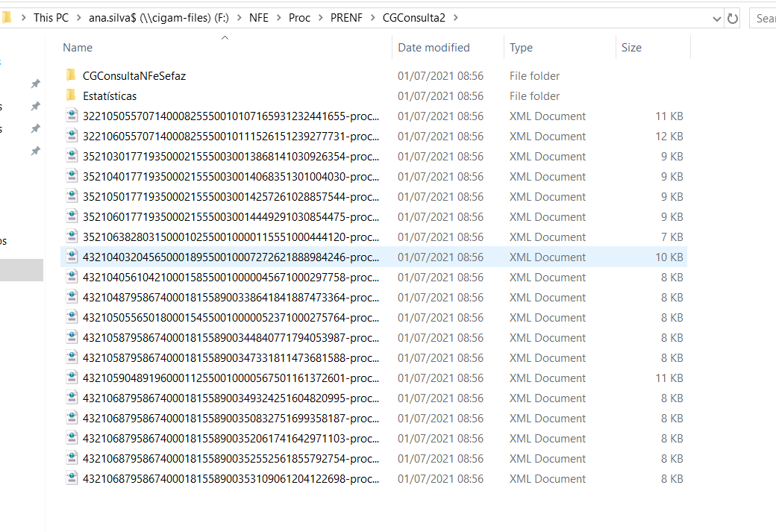Click the second pin icon in navigation pane
This screenshot has width=776, height=532.
pyautogui.click(x=36, y=106)
